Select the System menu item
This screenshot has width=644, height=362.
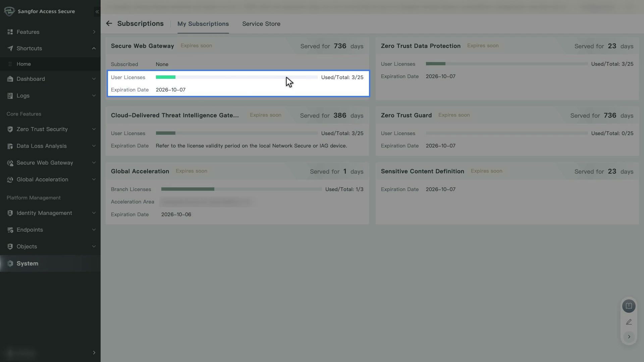point(50,263)
